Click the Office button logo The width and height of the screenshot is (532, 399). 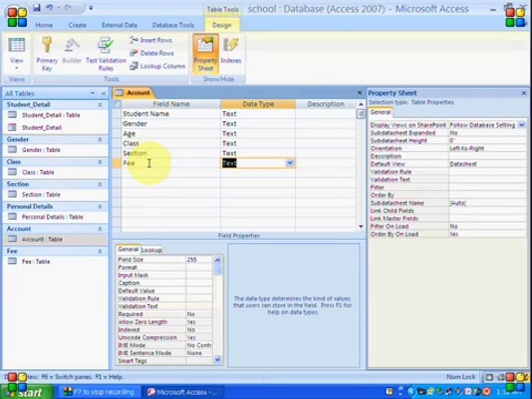16,16
